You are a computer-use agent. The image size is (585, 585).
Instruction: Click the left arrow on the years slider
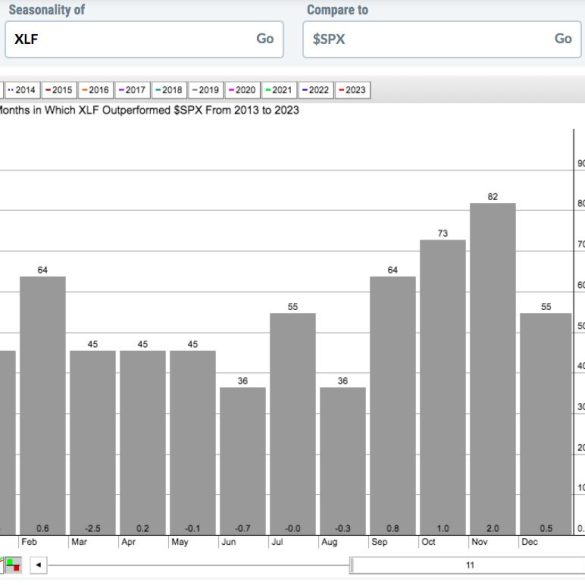tap(38, 565)
